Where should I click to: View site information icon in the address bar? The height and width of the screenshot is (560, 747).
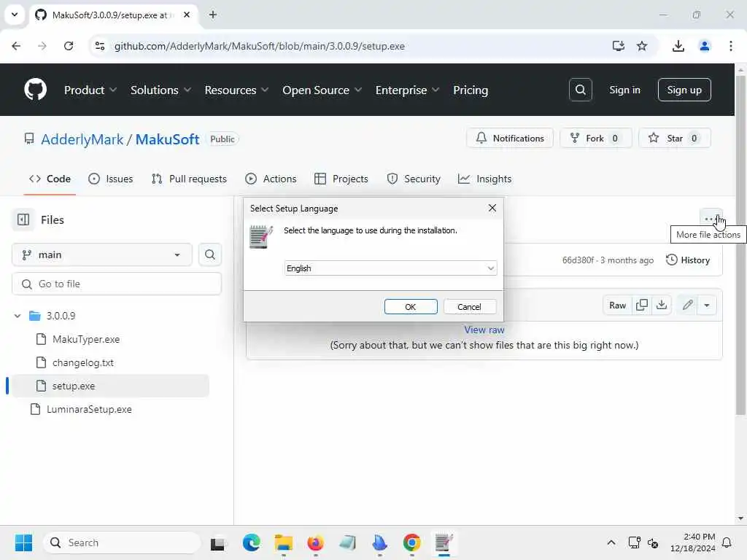(x=100, y=46)
